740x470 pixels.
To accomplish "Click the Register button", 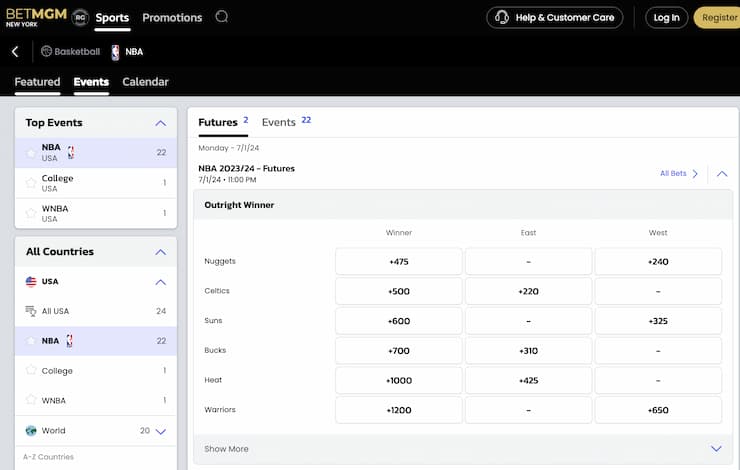I will tap(718, 17).
